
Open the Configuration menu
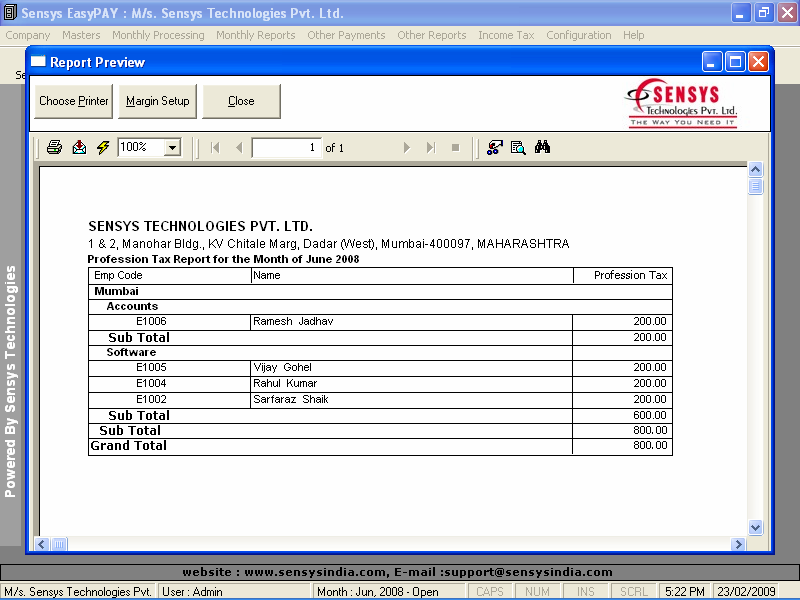(579, 35)
